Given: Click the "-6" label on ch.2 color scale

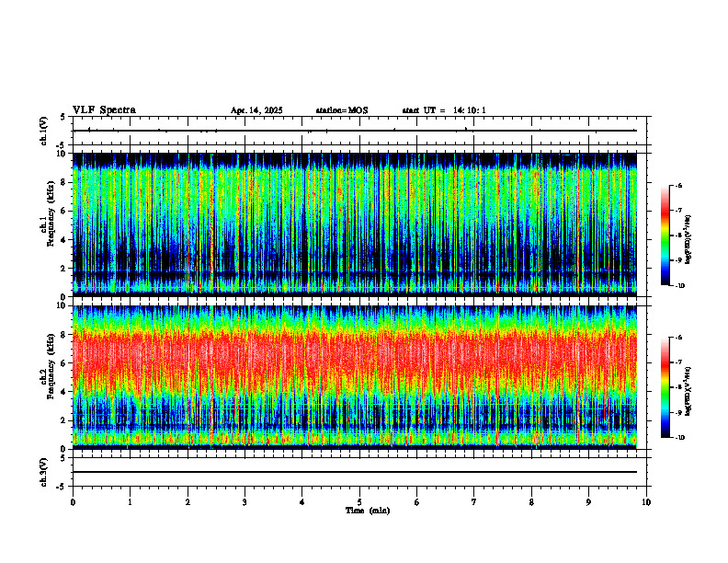Looking at the screenshot, I should [678, 338].
